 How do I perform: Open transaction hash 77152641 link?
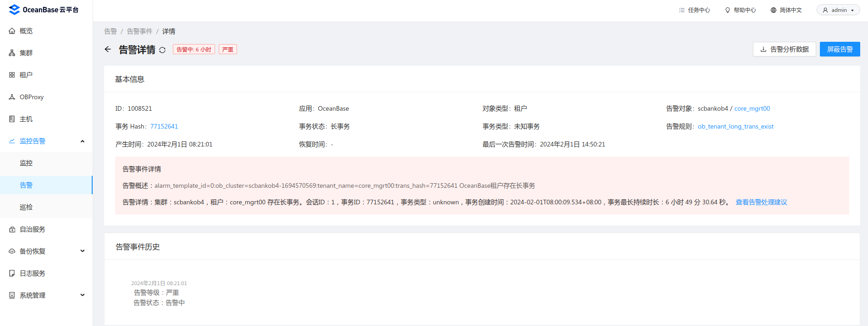click(164, 126)
